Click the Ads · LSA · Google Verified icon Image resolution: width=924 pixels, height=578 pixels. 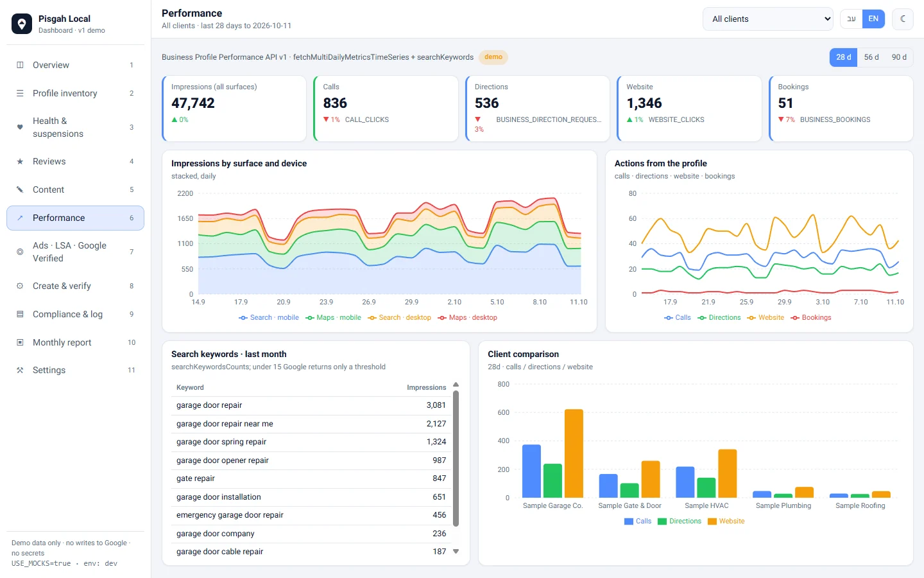pyautogui.click(x=20, y=252)
